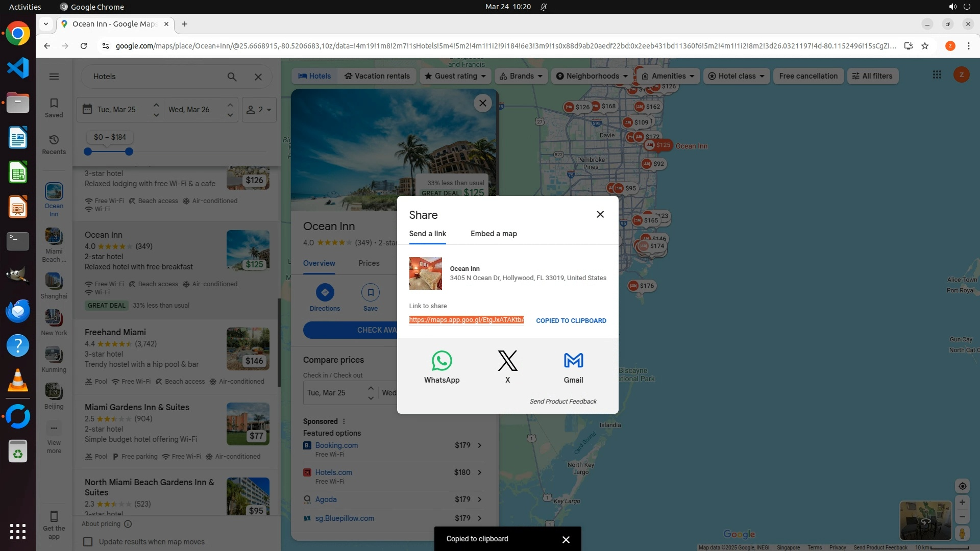Screen dimensions: 980x551
Task: Close the Share dialog
Action: pyautogui.click(x=600, y=214)
